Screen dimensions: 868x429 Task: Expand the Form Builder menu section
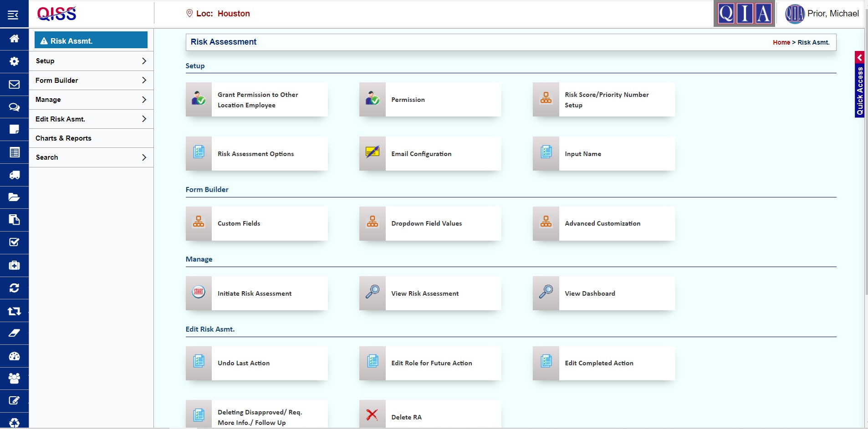point(91,80)
